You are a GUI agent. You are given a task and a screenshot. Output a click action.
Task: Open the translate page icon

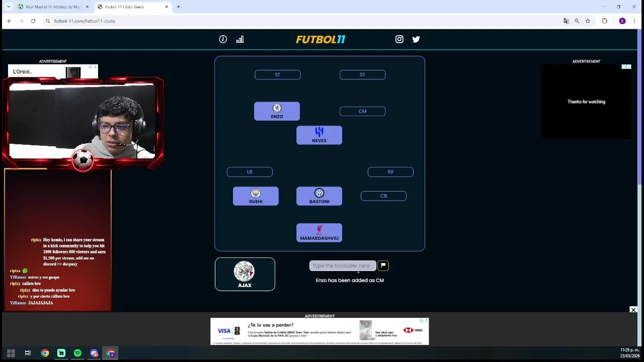coord(566,21)
